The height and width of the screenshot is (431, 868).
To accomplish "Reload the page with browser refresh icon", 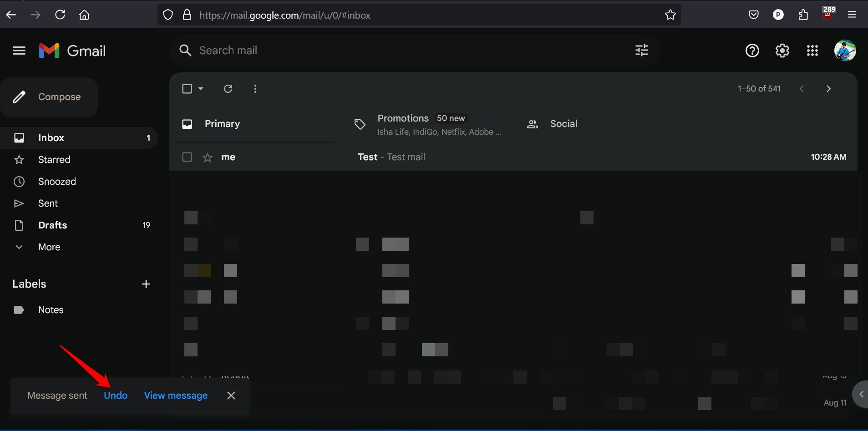I will point(60,15).
